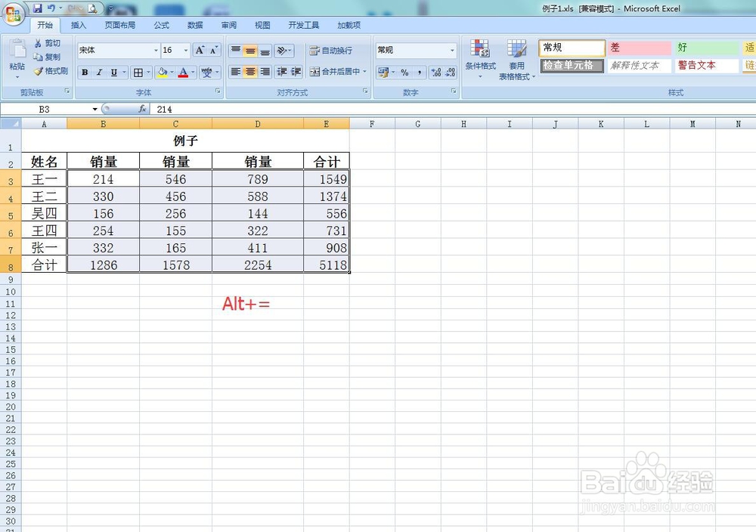
Task: Click the Paste clipboard icon
Action: [x=17, y=49]
